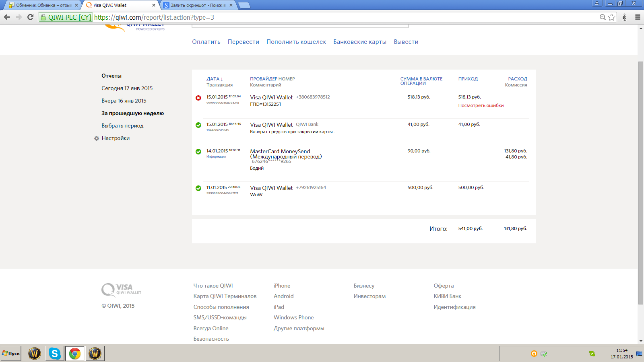Click Информация link under 14.01.2015
644x362 pixels.
coord(217,156)
